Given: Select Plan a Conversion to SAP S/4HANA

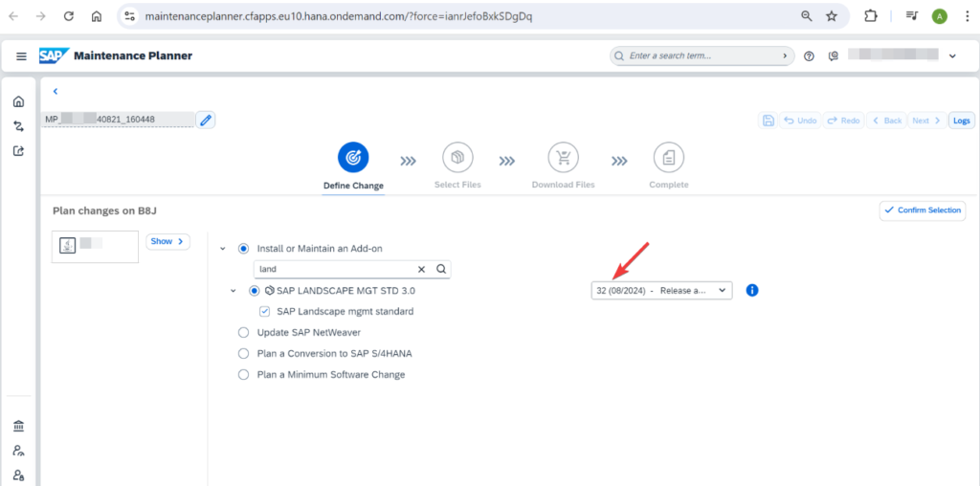Looking at the screenshot, I should click(x=243, y=354).
